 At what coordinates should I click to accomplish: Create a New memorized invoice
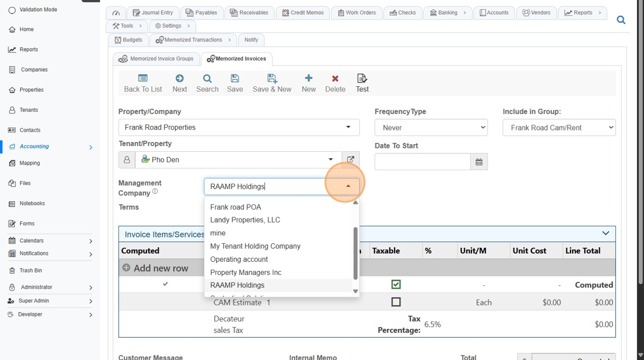point(308,83)
